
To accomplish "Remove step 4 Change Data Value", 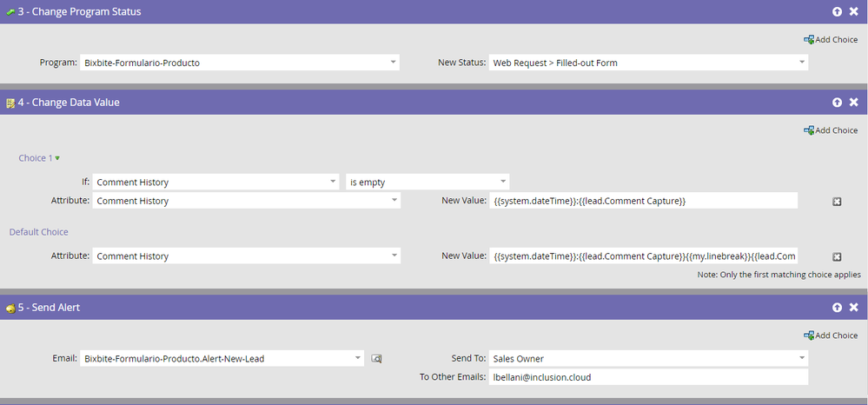I will (x=853, y=103).
